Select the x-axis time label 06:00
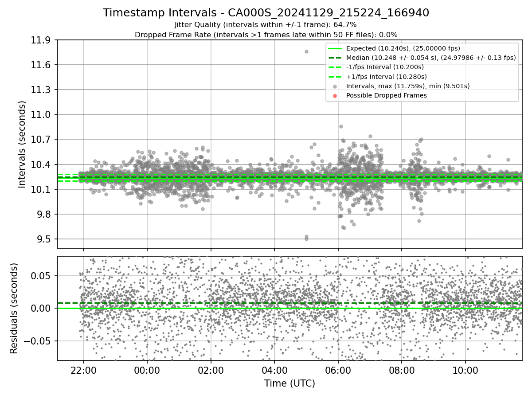 338,370
